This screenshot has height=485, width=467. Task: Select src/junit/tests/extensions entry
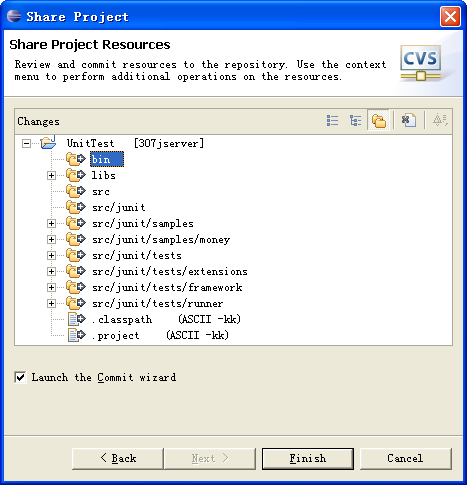[x=170, y=271]
